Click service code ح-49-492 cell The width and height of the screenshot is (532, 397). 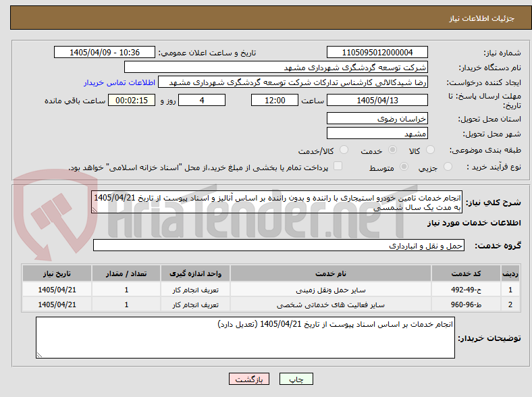[x=467, y=290]
